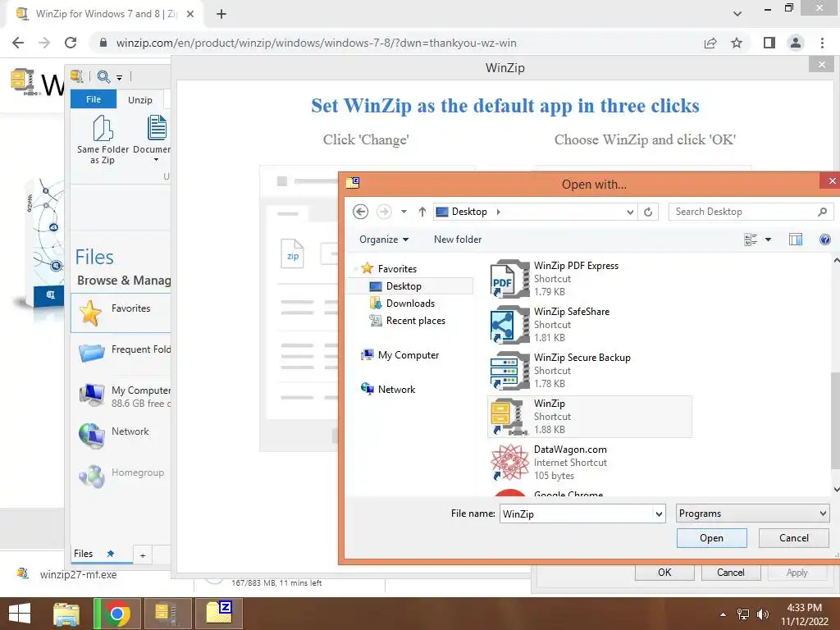Change view layout icon in dialog

[x=751, y=240]
